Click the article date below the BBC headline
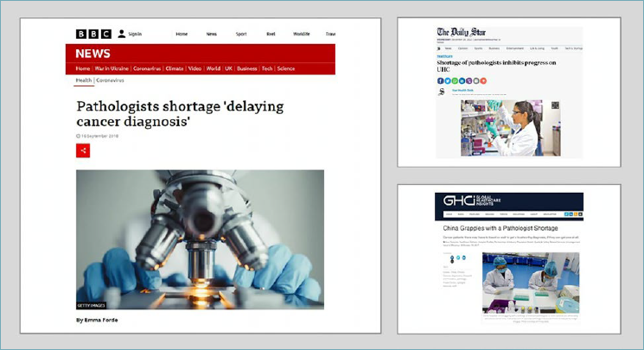The height and width of the screenshot is (350, 644). [x=99, y=136]
